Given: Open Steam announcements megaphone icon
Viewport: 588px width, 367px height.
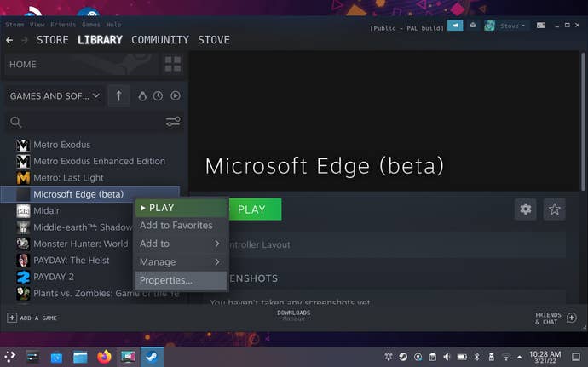Looking at the screenshot, I should tap(455, 25).
